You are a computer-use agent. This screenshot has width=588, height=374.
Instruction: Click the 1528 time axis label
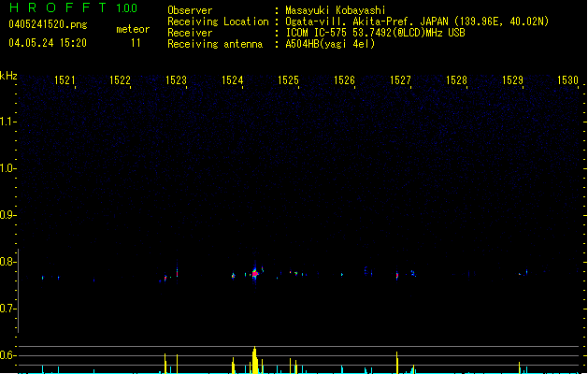(x=456, y=80)
